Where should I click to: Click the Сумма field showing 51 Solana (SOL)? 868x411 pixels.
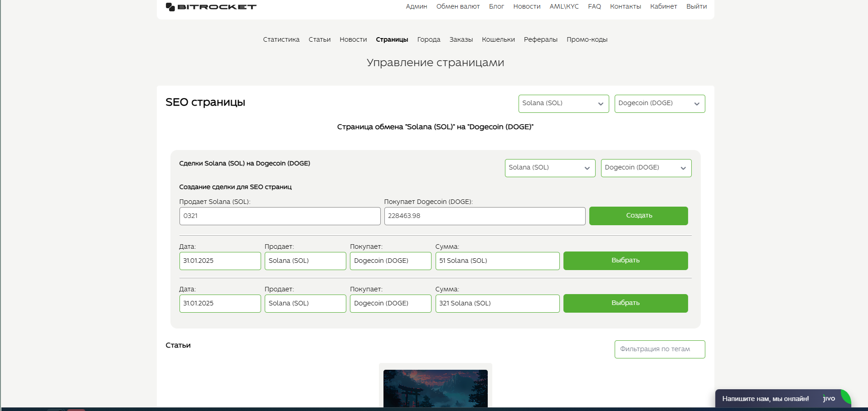point(497,261)
